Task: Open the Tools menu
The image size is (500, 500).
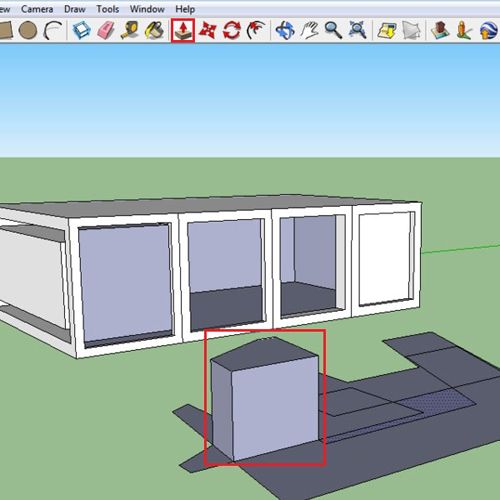Action: (x=108, y=9)
